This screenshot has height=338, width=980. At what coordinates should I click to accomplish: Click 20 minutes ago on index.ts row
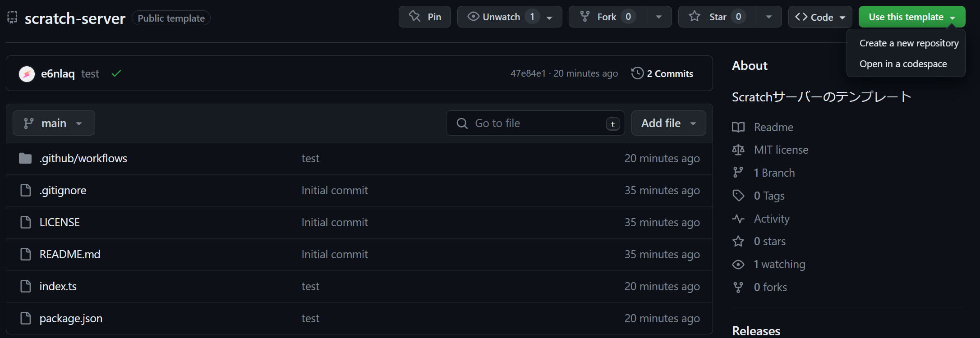[x=662, y=286]
